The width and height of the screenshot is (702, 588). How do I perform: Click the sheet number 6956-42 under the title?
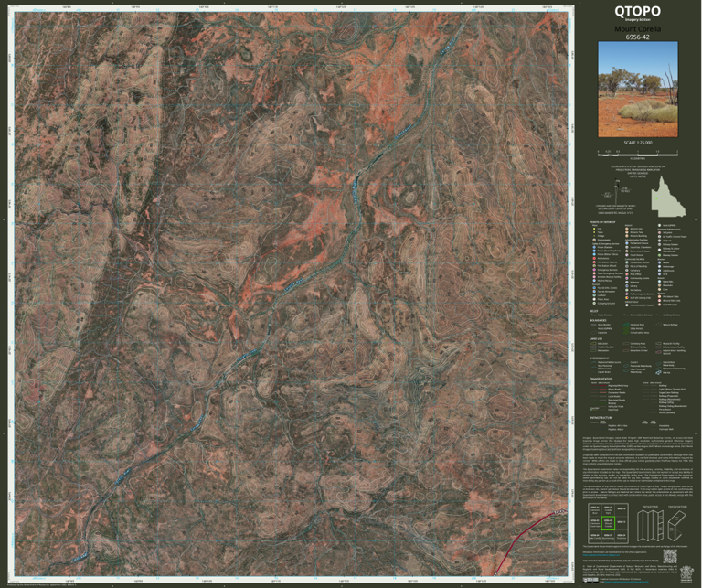[x=637, y=37]
